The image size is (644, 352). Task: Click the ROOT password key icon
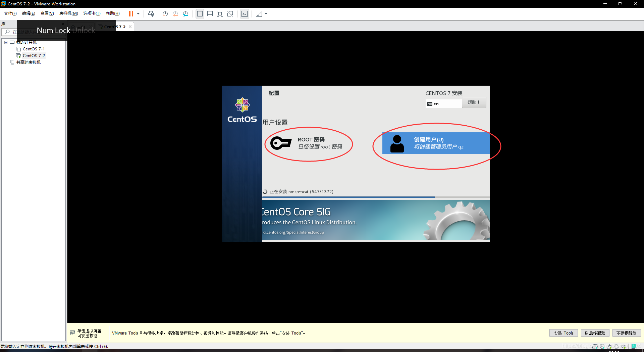point(281,143)
